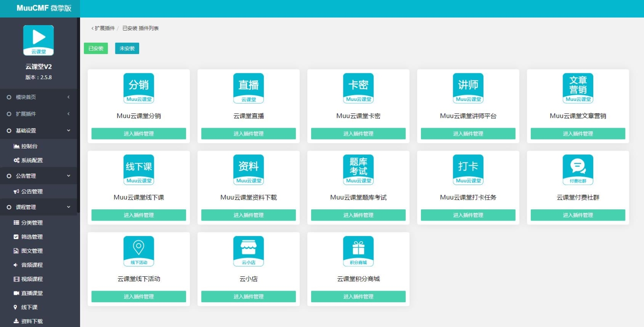
Task: Select the Muu云课堂讲师平台 icon
Action: click(x=468, y=88)
